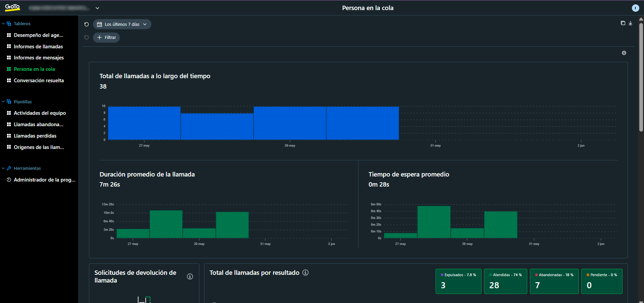The width and height of the screenshot is (644, 303).
Task: Open the user profile avatar
Action: coord(635,8)
